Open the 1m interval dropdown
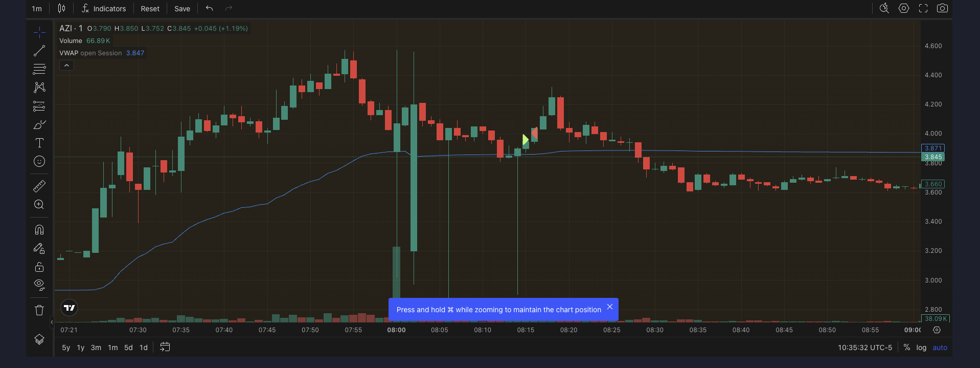Image resolution: width=980 pixels, height=368 pixels. tap(37, 9)
